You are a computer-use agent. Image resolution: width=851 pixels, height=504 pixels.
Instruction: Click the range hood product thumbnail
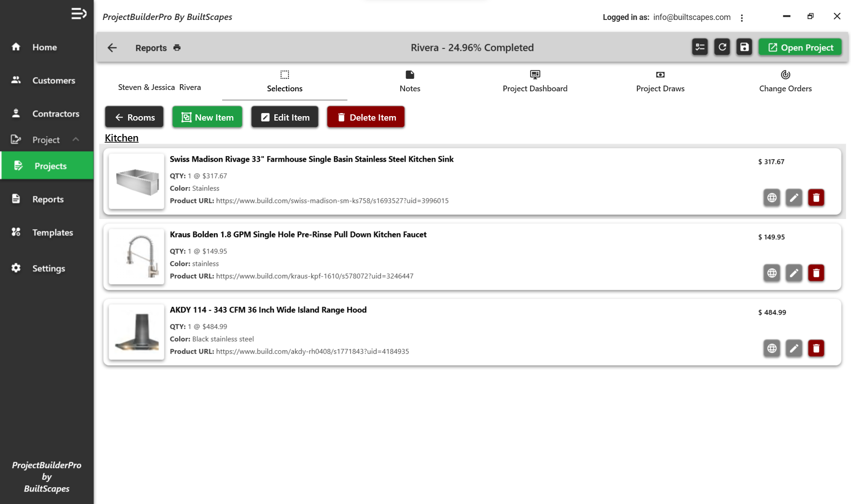coord(137,332)
